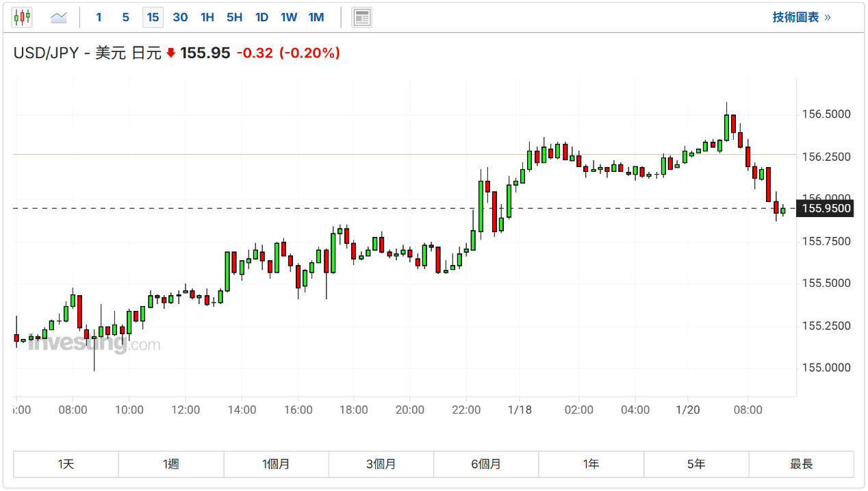868x491 pixels.
Task: Choose the 30-minute interval
Action: pyautogui.click(x=180, y=17)
